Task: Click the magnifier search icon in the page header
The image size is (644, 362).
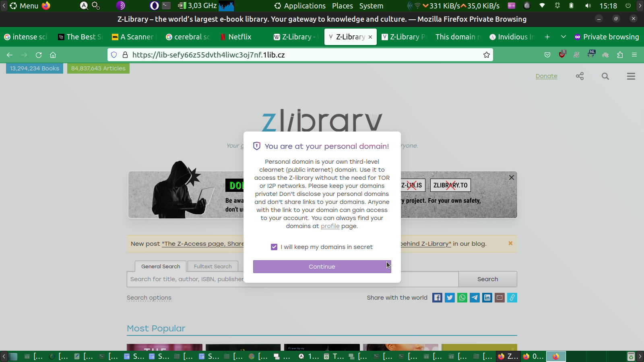Action: 605,76
